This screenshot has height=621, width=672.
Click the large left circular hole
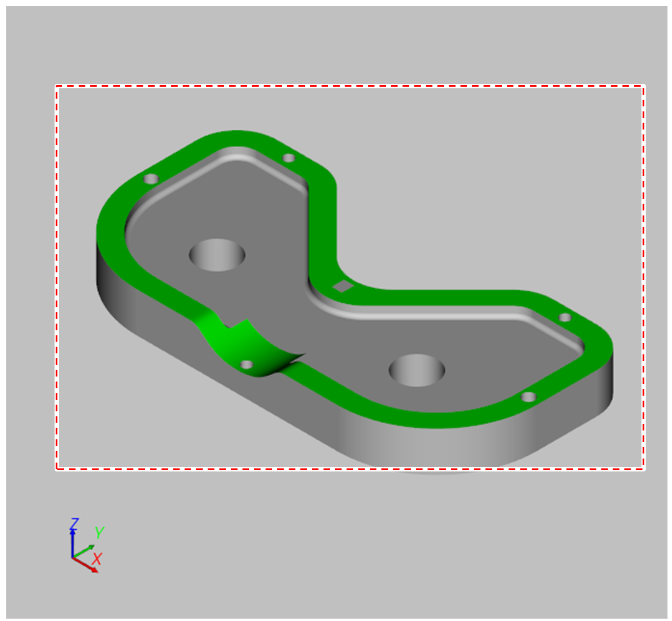(x=217, y=255)
